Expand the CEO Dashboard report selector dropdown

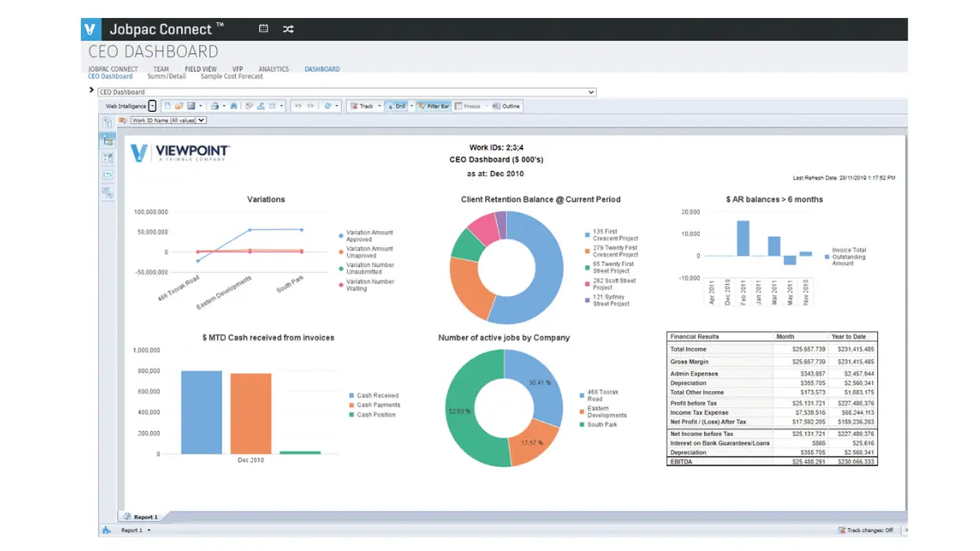pyautogui.click(x=590, y=92)
